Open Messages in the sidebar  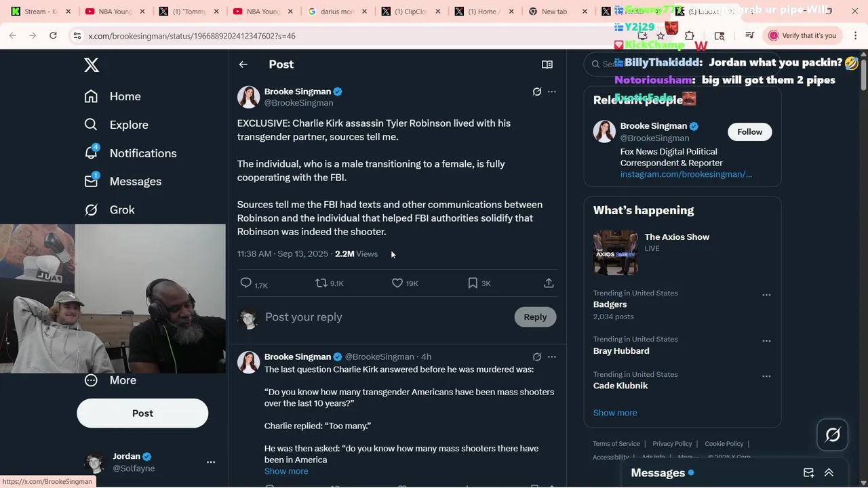coord(123,182)
